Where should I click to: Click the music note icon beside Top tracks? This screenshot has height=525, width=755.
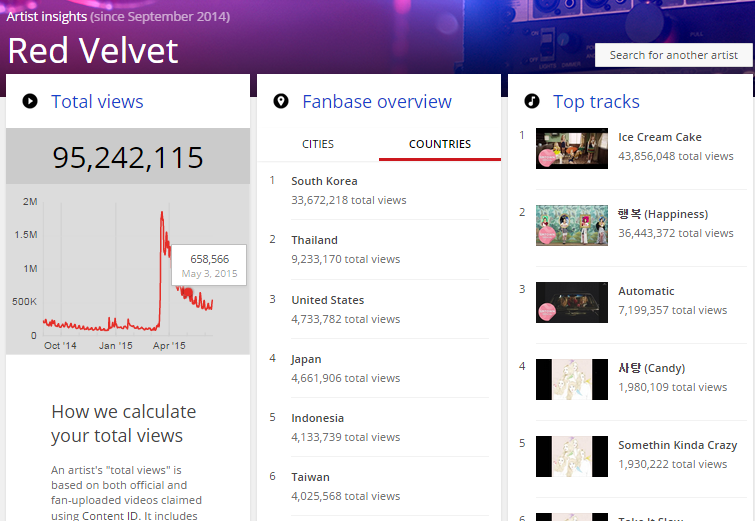pyautogui.click(x=532, y=101)
